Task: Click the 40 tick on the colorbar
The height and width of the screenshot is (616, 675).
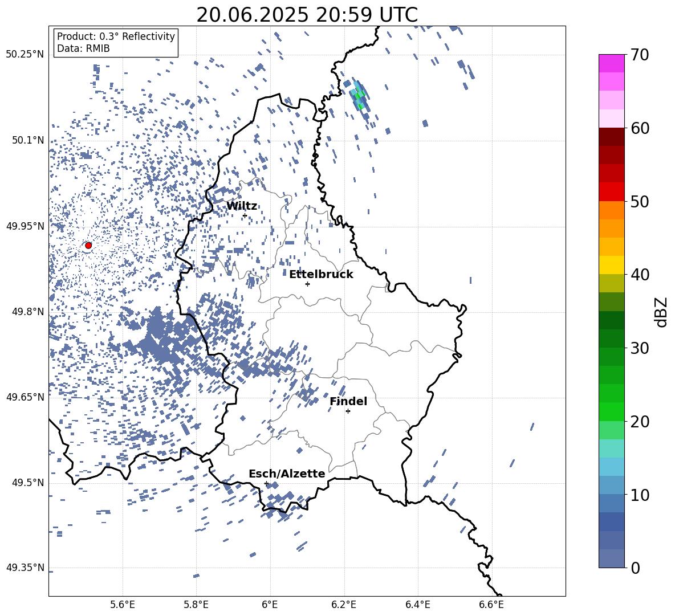Action: click(639, 275)
